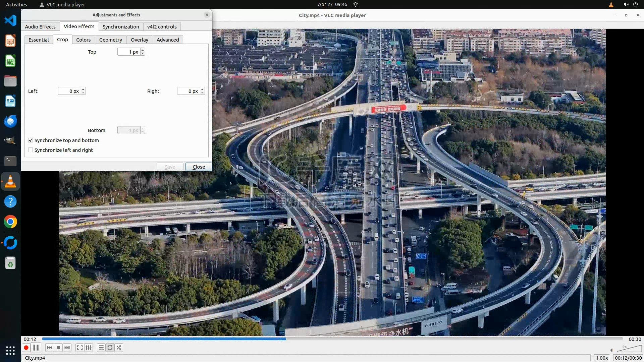Pause playback with the pause button
Viewport: 644px width, 362px height.
(x=36, y=348)
